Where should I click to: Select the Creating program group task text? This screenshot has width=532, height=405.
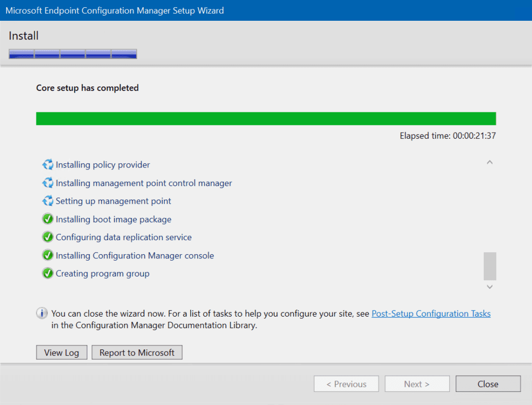coord(102,273)
